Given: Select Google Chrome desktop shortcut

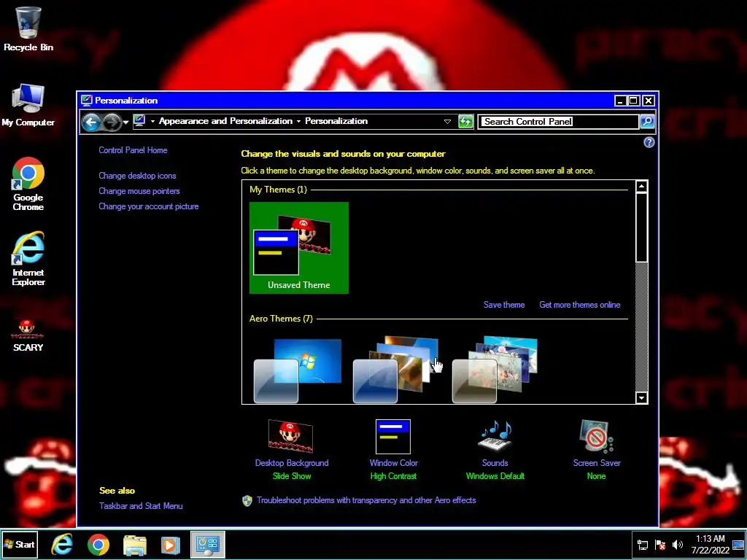Looking at the screenshot, I should coord(28,183).
